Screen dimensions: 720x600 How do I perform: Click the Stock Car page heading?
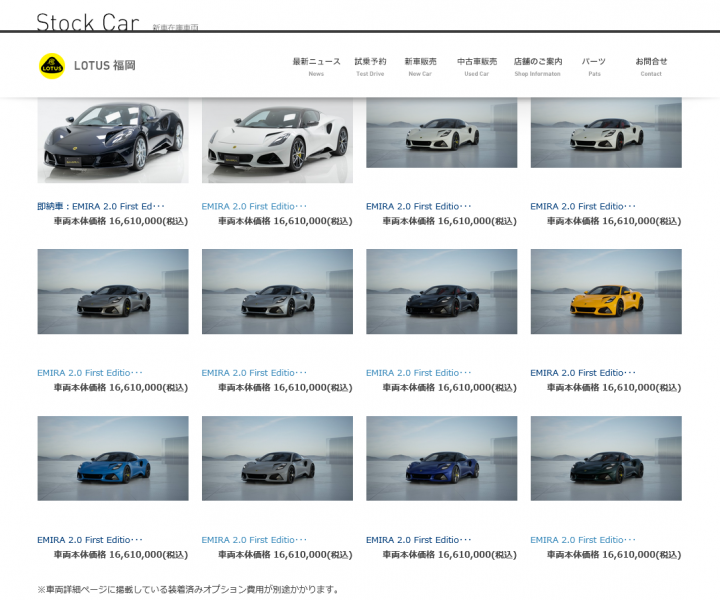[87, 22]
